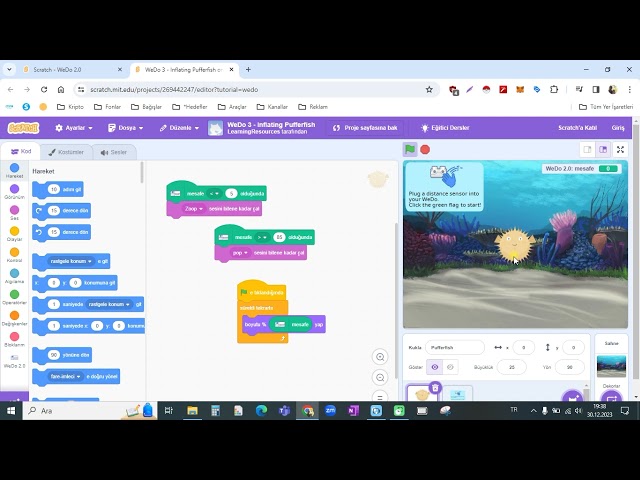
Task: Select the second sprite thumbnail
Action: tap(458, 394)
